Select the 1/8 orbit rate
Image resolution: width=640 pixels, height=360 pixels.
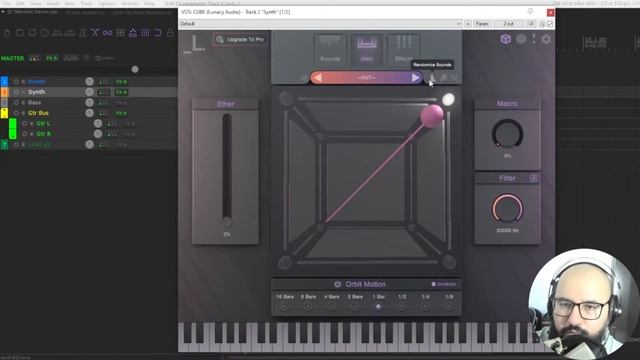(x=449, y=306)
